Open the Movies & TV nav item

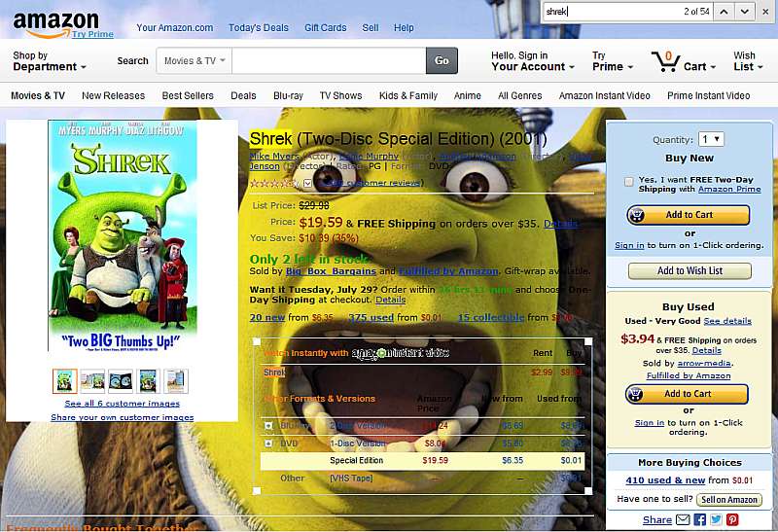[38, 95]
